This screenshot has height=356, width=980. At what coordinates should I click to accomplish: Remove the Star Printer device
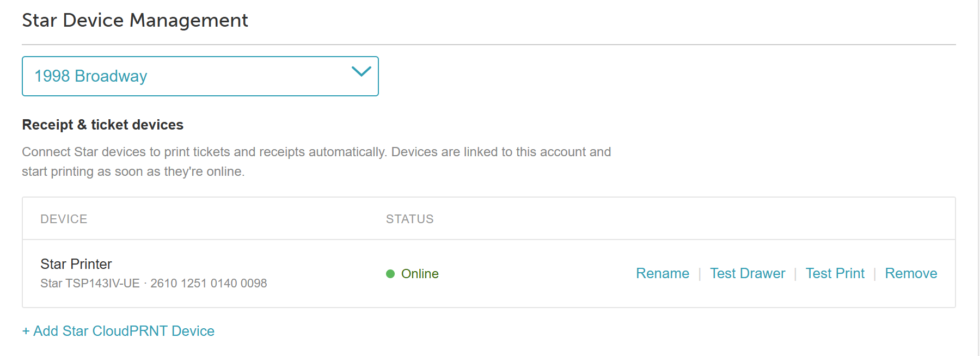[x=911, y=273]
